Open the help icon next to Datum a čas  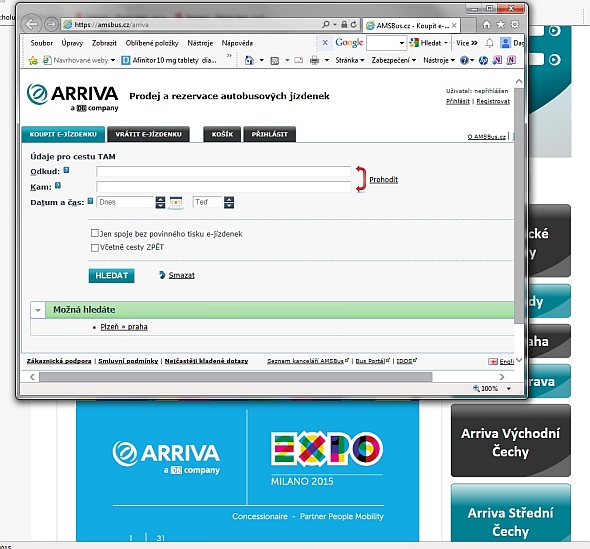click(x=90, y=201)
